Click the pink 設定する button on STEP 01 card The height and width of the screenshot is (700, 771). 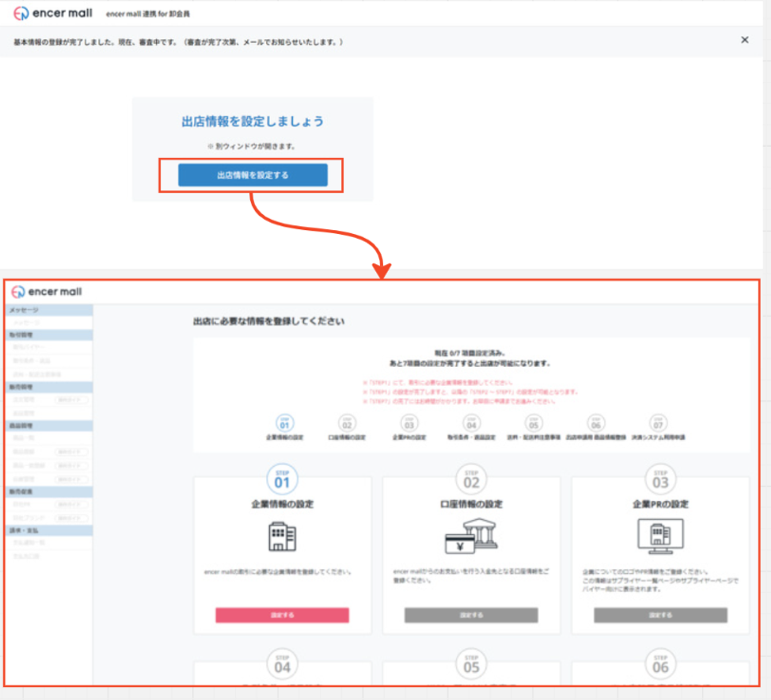click(282, 615)
